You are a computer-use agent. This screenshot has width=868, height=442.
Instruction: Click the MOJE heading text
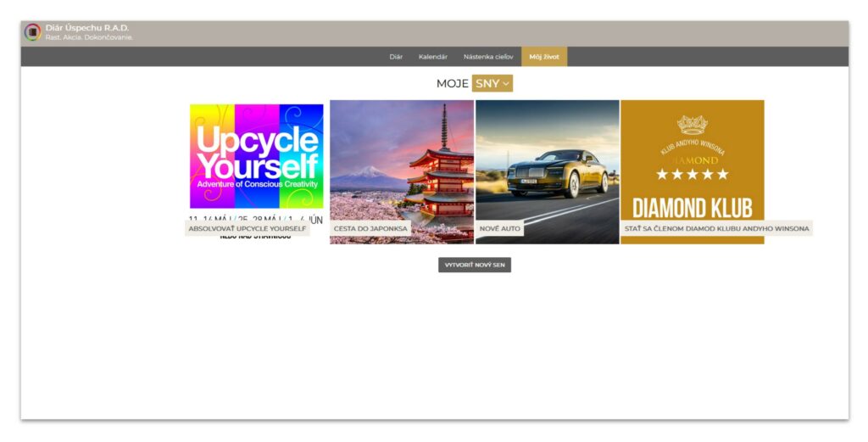(453, 83)
